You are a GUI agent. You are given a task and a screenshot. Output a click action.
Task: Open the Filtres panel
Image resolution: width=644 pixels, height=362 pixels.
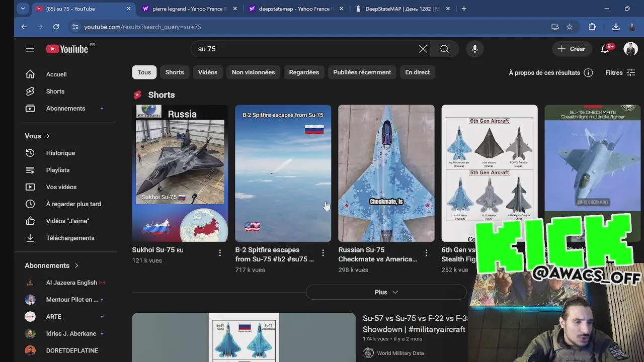pyautogui.click(x=620, y=73)
